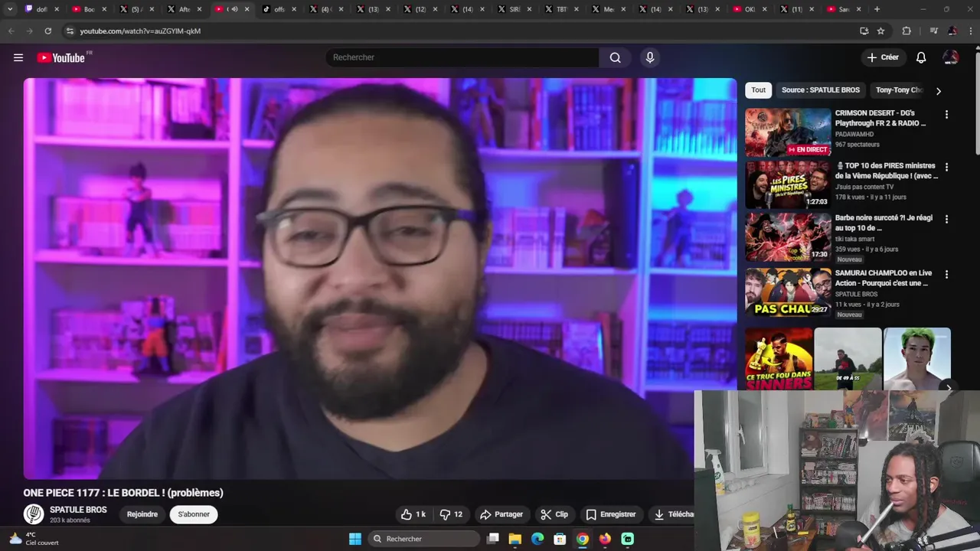Viewport: 980px width, 551px height.
Task: Go back in Chrome browser history
Action: click(11, 31)
